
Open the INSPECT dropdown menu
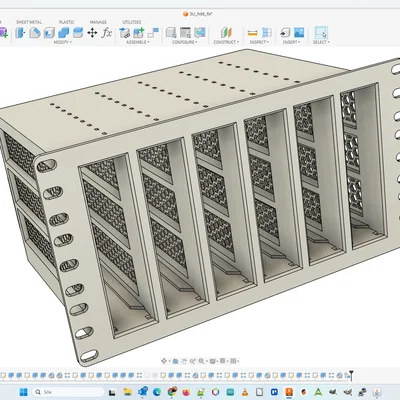tap(259, 42)
